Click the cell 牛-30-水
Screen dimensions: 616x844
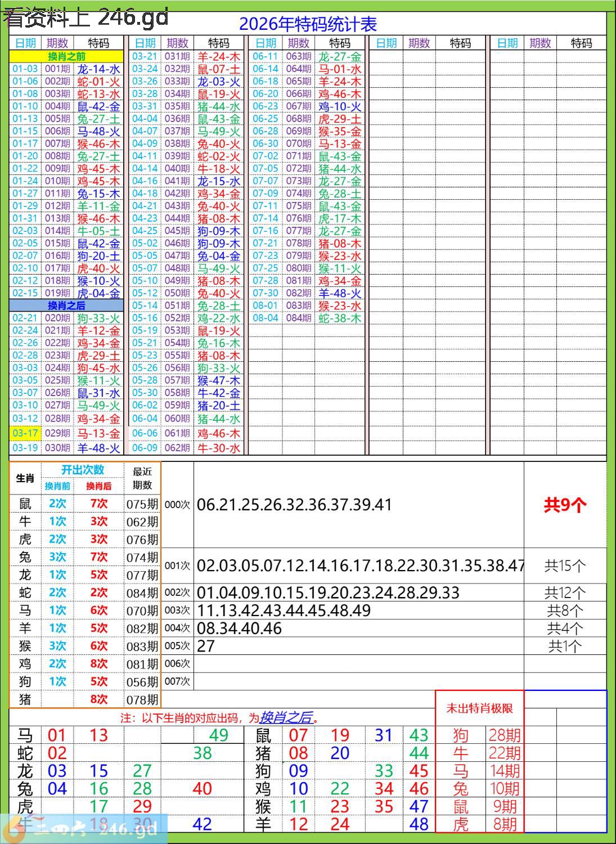click(219, 448)
